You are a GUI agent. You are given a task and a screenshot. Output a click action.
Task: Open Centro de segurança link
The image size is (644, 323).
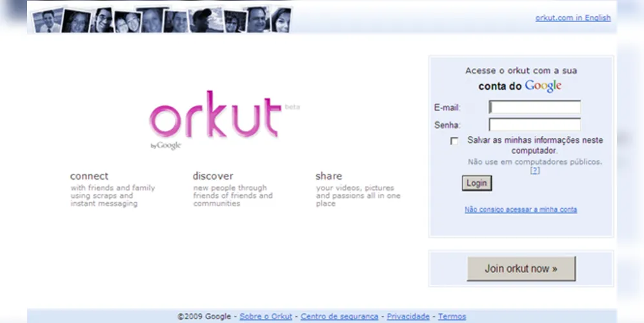click(x=339, y=317)
